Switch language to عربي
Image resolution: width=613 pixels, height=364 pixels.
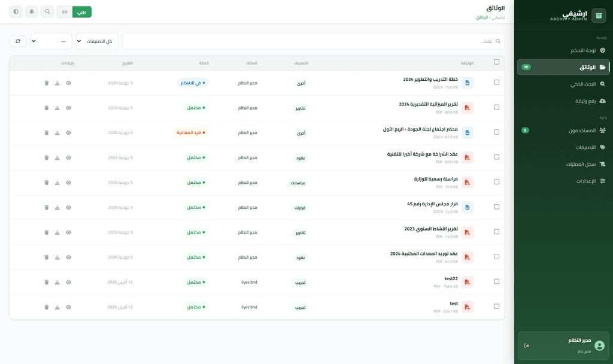point(81,12)
